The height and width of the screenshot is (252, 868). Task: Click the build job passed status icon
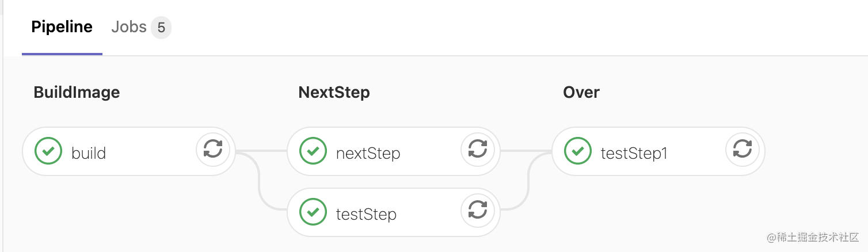[48, 151]
